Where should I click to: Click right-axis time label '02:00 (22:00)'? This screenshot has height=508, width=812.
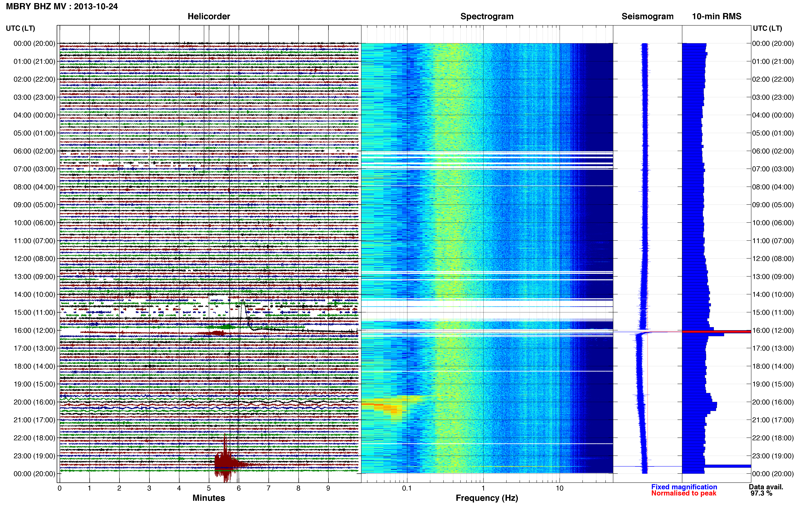click(x=773, y=79)
